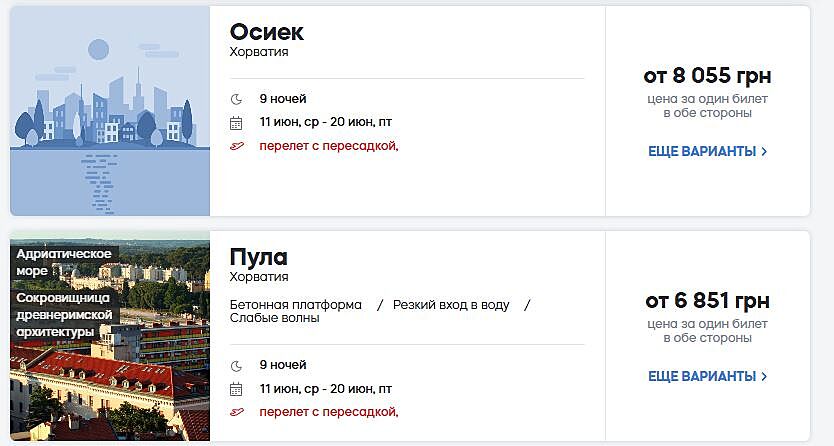Click the Пула price от 6 851 грн
Screen dimensions: 834x446
707,301
